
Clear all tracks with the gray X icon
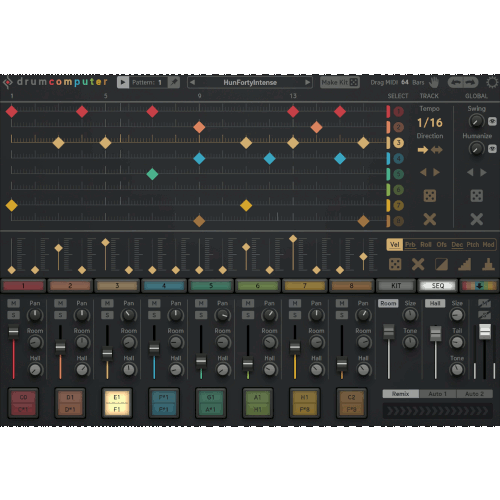pos(477,219)
